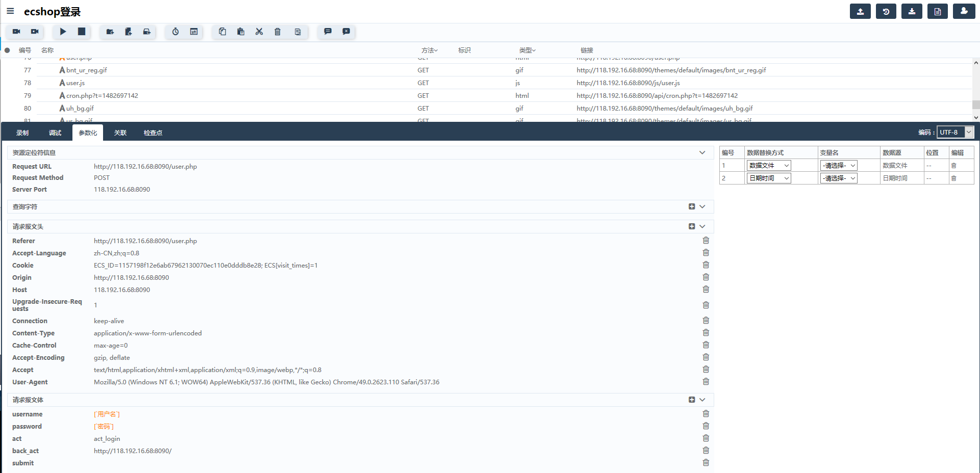
Task: Add a new 请求报文头 entry with plus icon
Action: (692, 226)
